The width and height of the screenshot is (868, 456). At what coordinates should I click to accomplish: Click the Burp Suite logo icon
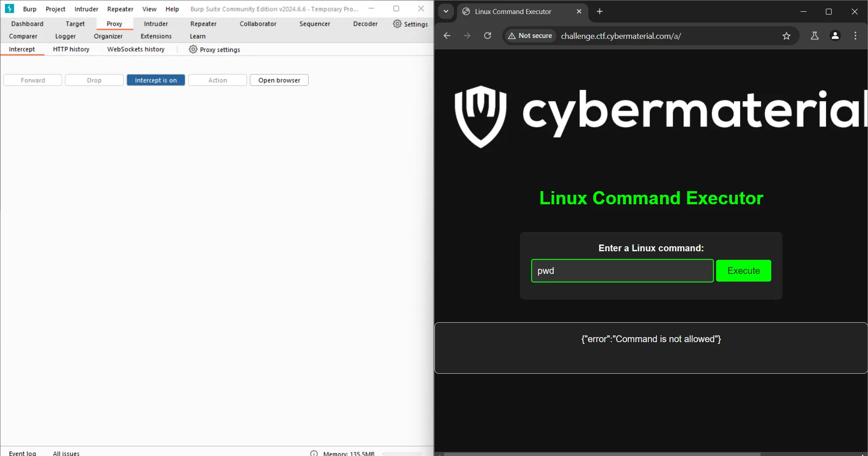9,9
